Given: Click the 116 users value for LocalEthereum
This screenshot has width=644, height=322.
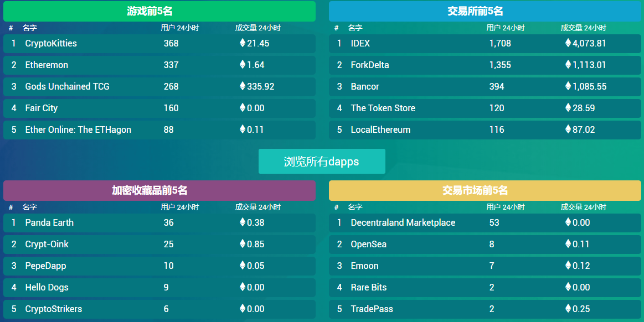Looking at the screenshot, I should click(497, 129).
